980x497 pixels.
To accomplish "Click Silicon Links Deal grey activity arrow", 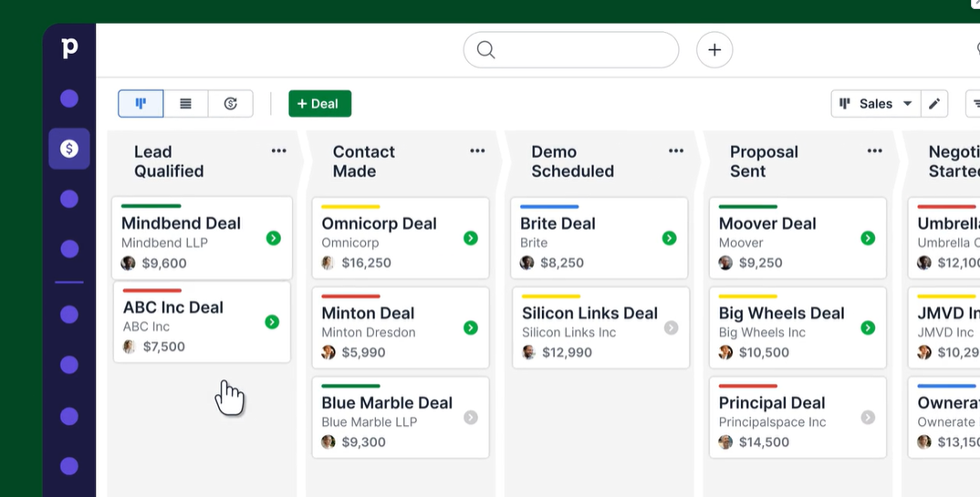I will click(671, 327).
